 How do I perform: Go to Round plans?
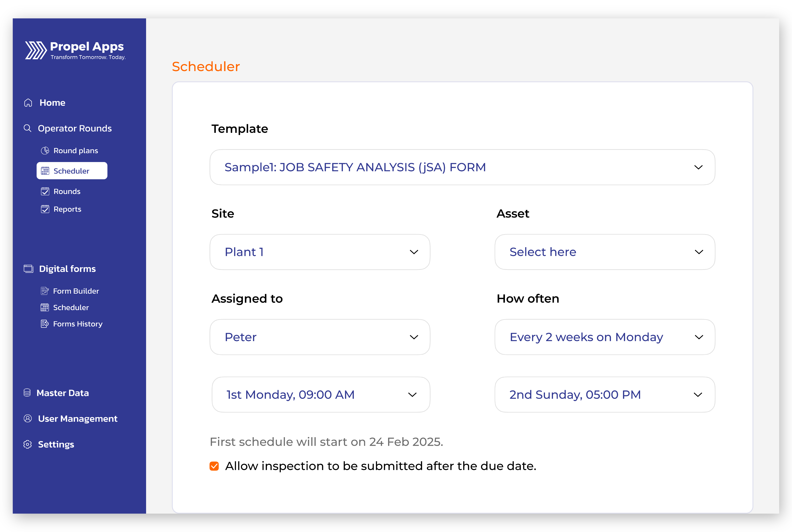pyautogui.click(x=76, y=151)
